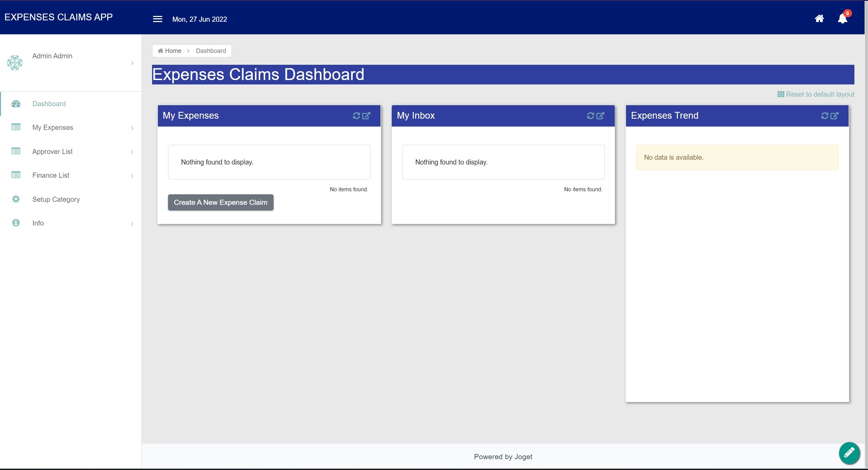Refresh the My Inbox panel
Image resolution: width=868 pixels, height=470 pixels.
click(590, 116)
